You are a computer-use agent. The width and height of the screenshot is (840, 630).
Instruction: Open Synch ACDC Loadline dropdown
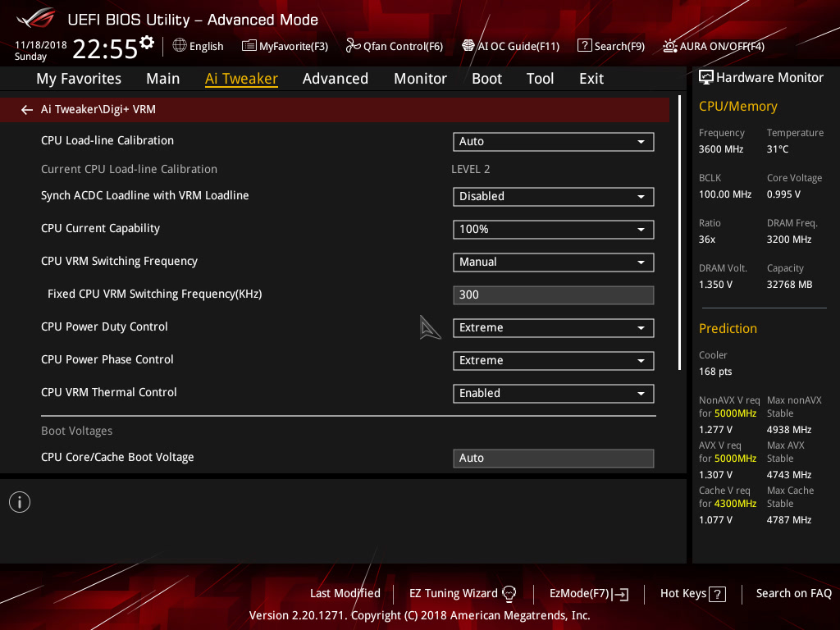click(x=554, y=197)
